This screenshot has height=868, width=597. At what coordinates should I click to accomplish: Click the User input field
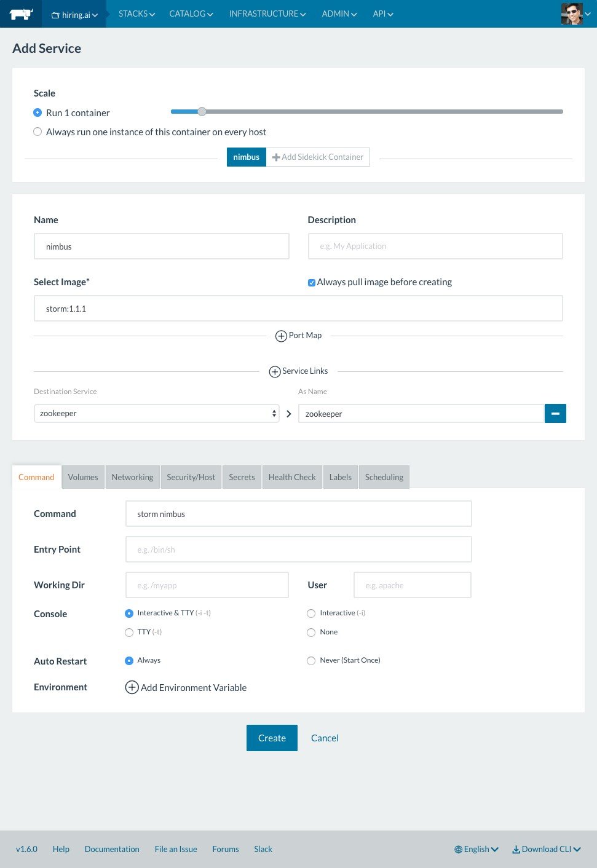[413, 585]
